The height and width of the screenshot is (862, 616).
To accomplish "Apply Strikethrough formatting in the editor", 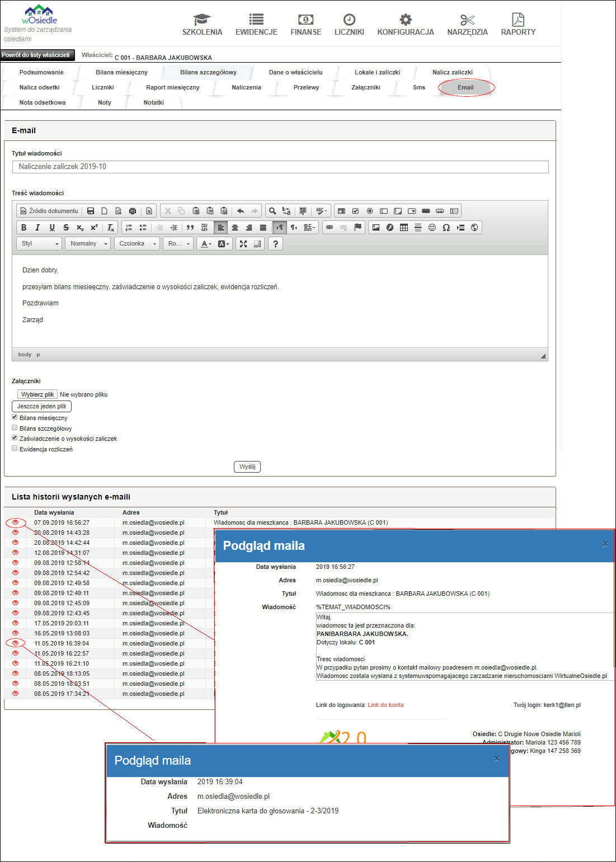I will click(66, 228).
